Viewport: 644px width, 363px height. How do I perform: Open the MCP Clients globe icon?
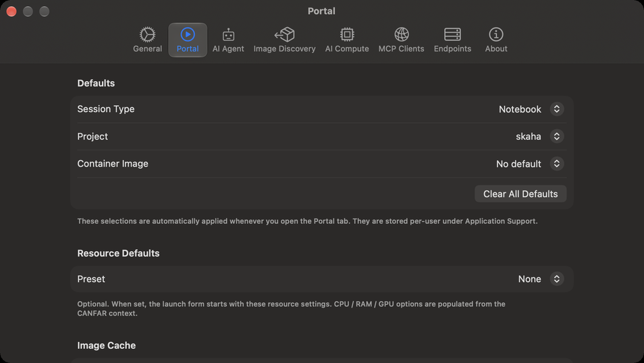[x=401, y=34]
